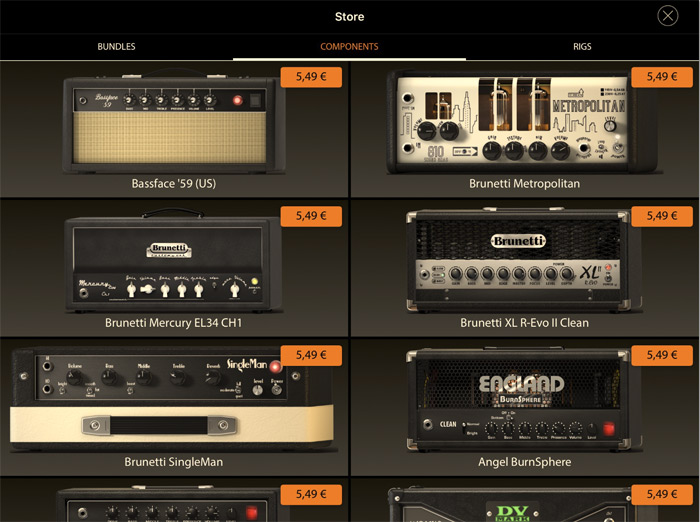Close the Store window
The height and width of the screenshot is (522, 700).
tap(667, 16)
